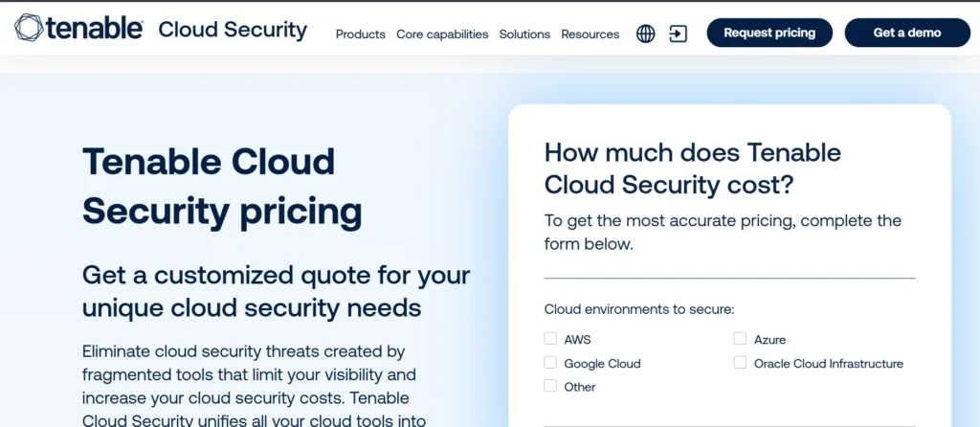Click the 'Eliminate cloud security threats' paragraph
The width and height of the screenshot is (980, 427).
255,386
